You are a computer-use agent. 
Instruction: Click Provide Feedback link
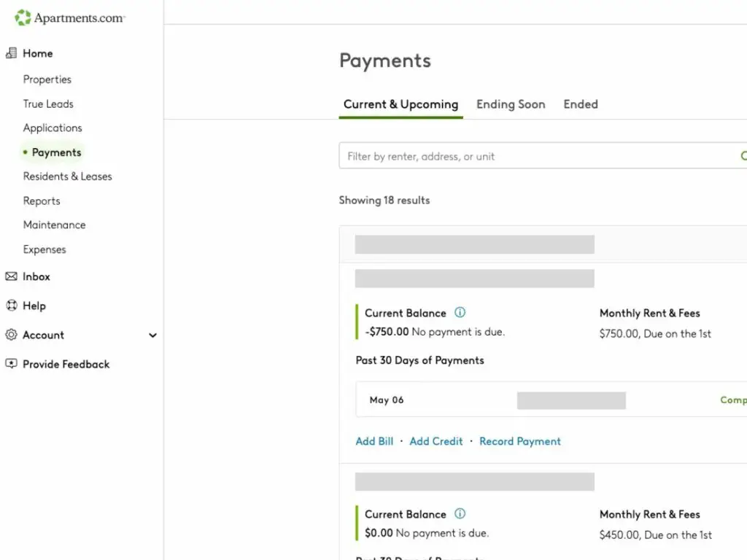[66, 365]
